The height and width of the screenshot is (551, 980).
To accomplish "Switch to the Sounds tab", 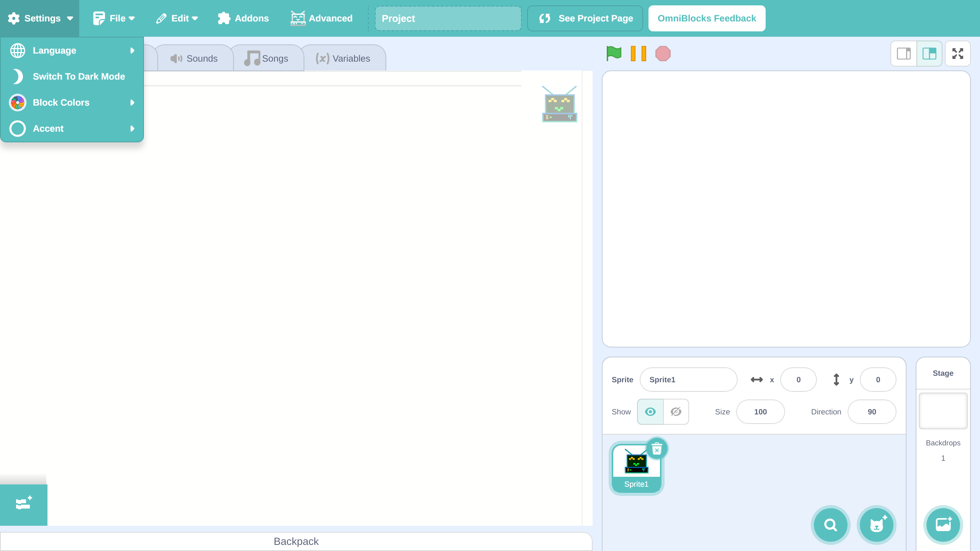I will pyautogui.click(x=194, y=59).
